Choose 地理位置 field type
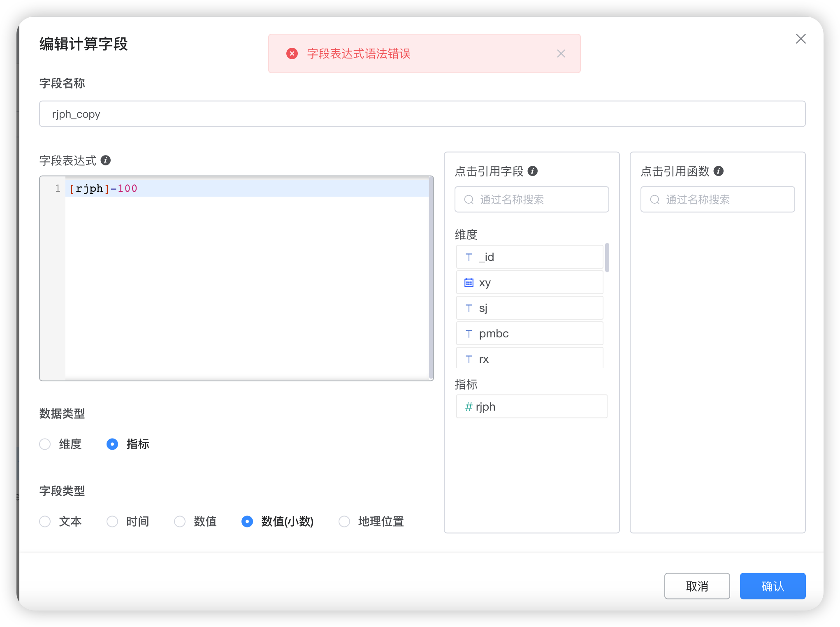This screenshot has width=840, height=627. (344, 521)
